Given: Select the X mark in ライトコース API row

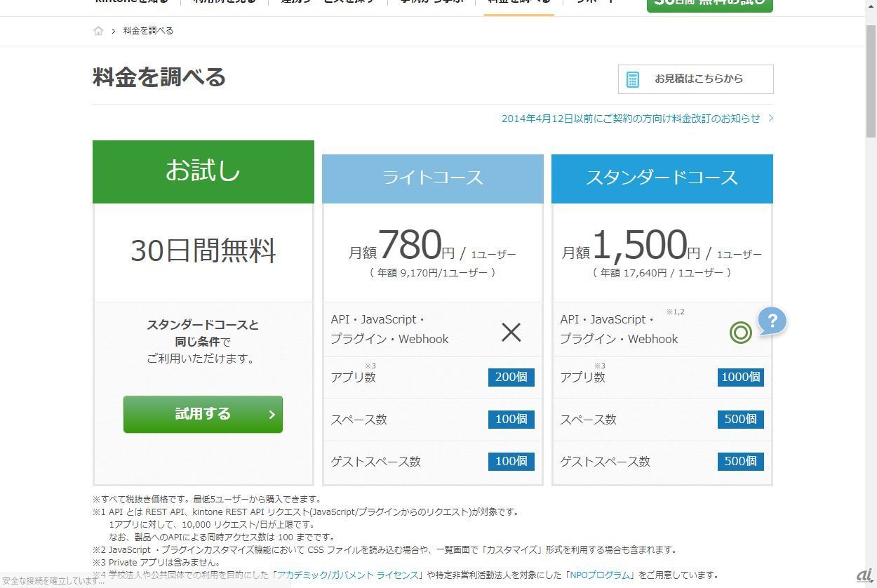Looking at the screenshot, I should pyautogui.click(x=511, y=332).
